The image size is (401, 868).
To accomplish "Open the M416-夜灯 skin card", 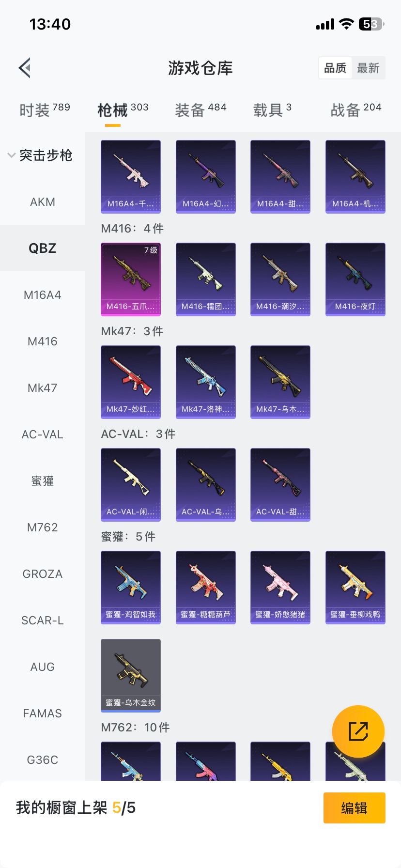I will click(x=355, y=279).
